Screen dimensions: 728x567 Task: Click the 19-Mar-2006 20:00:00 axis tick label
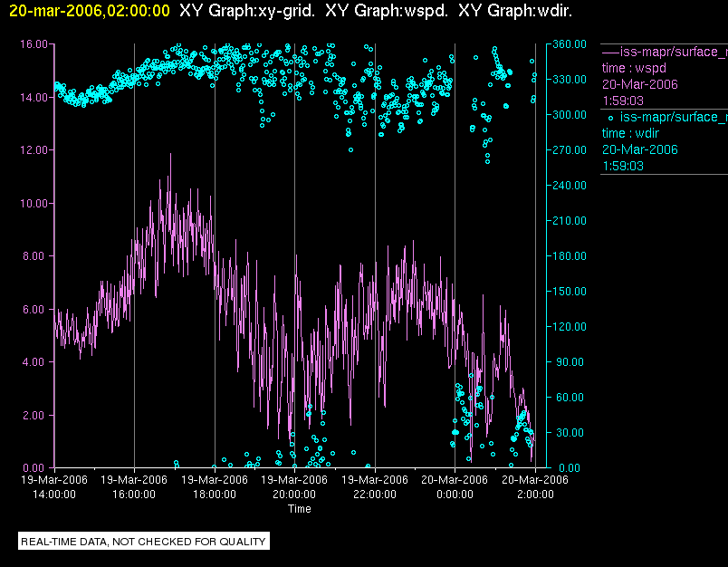point(294,487)
